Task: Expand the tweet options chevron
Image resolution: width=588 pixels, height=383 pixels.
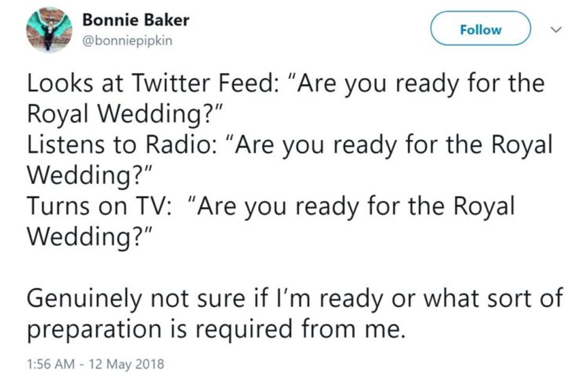Action: (x=556, y=29)
